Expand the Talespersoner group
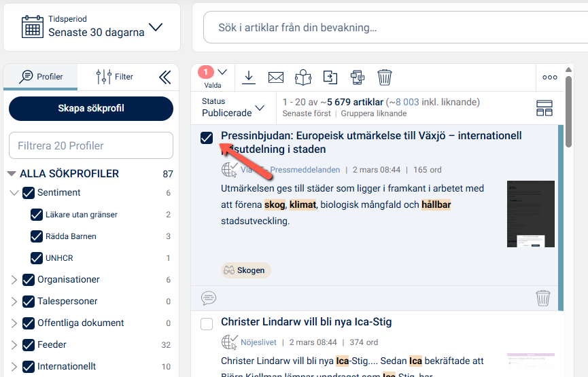Image resolution: width=588 pixels, height=377 pixels. 14,302
